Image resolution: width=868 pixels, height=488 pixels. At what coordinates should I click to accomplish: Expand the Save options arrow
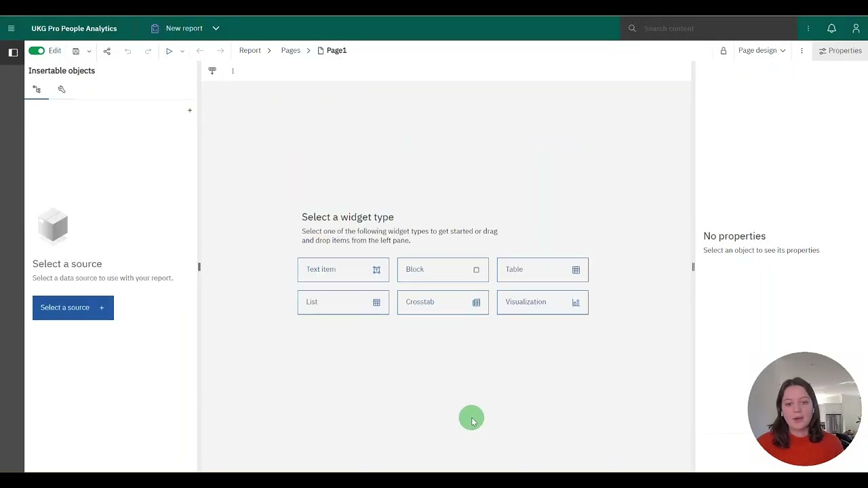(89, 52)
